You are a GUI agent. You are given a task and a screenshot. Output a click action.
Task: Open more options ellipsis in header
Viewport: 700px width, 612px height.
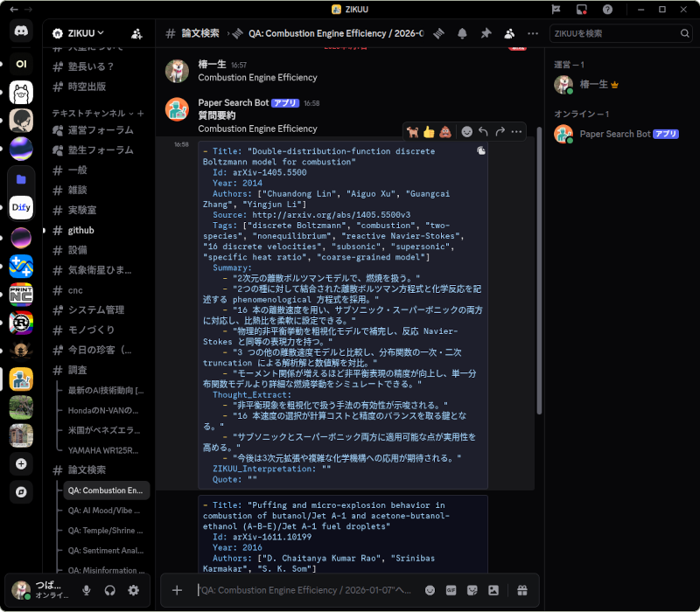pyautogui.click(x=533, y=33)
